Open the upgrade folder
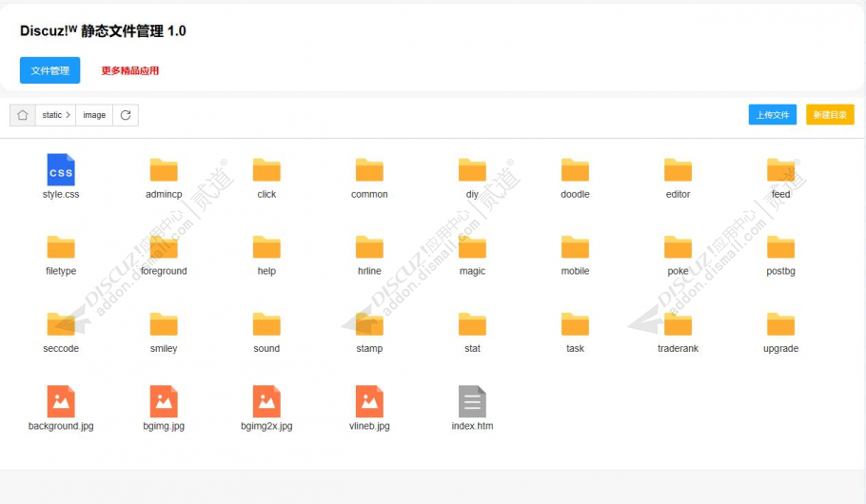 [780, 324]
